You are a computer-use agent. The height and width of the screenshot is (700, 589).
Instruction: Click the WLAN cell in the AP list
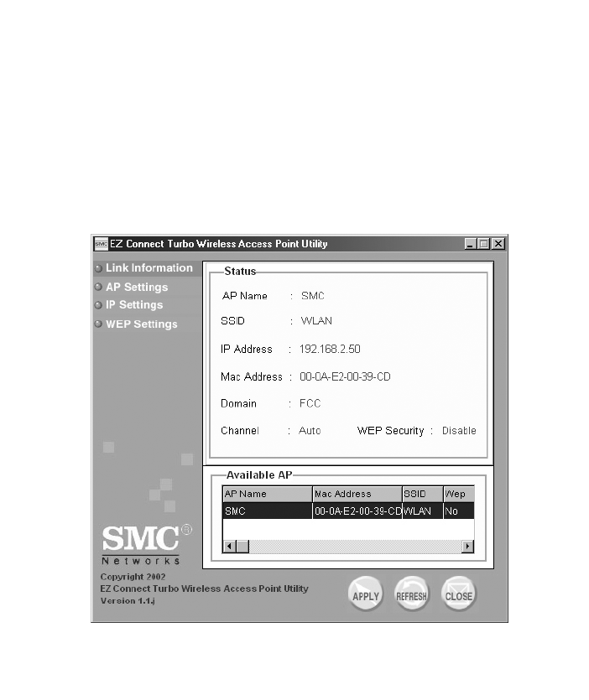(x=422, y=511)
